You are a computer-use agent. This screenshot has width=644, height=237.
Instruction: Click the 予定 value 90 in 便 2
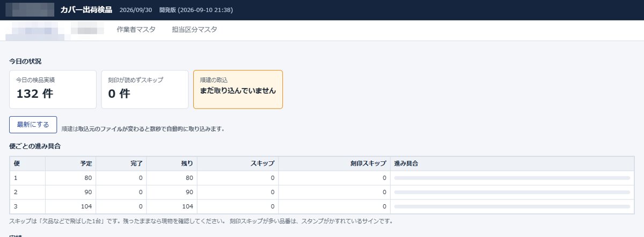pyautogui.click(x=89, y=192)
